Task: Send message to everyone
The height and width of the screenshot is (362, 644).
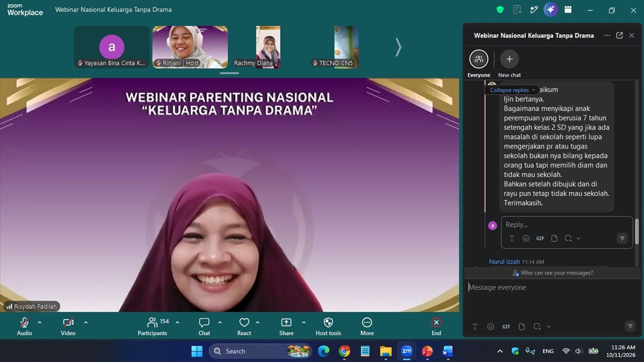Action: [630, 327]
